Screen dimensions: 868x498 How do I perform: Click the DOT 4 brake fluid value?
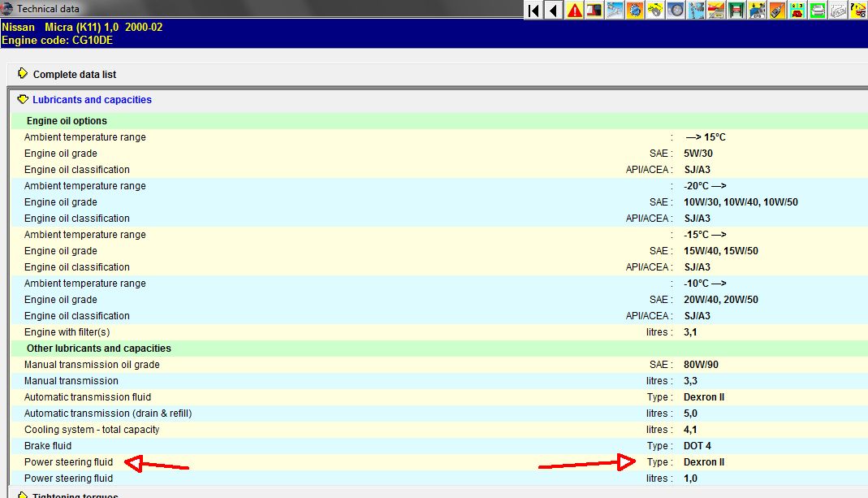pos(697,446)
